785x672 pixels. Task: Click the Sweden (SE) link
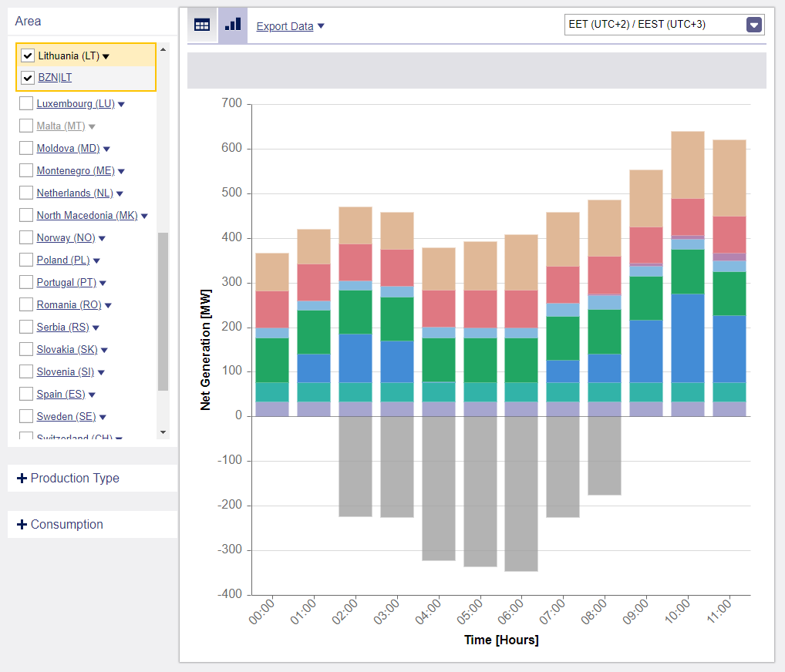pyautogui.click(x=66, y=417)
